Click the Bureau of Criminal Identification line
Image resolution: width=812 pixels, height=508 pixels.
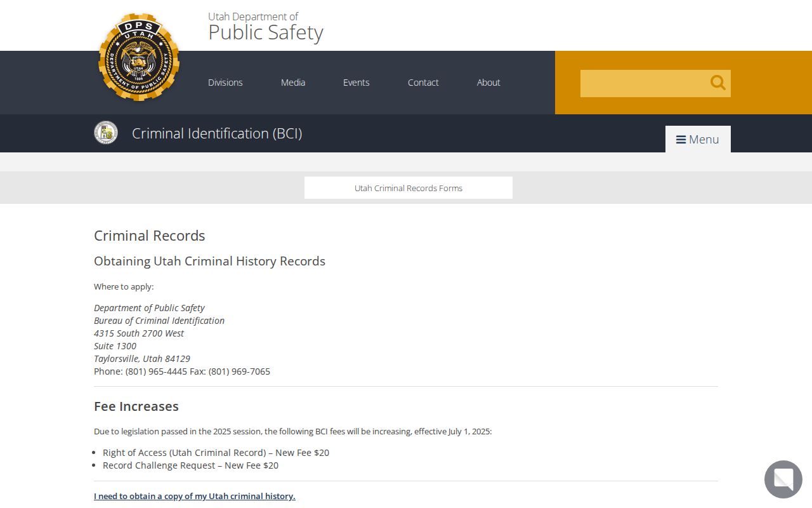(159, 321)
